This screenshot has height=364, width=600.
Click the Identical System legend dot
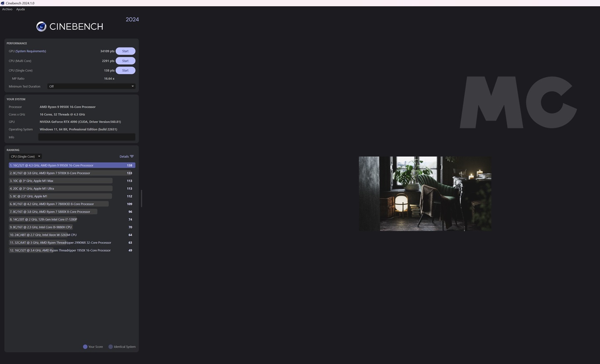tap(111, 347)
